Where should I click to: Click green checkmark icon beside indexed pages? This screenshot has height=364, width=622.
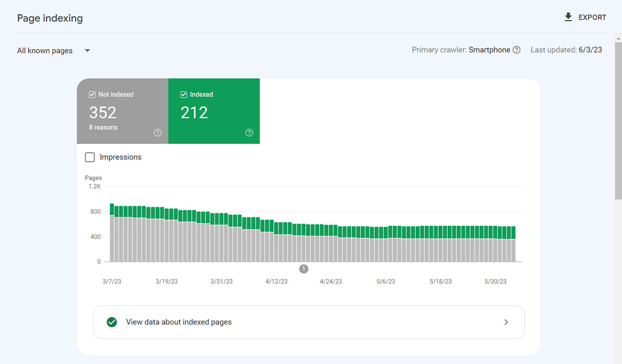point(111,322)
